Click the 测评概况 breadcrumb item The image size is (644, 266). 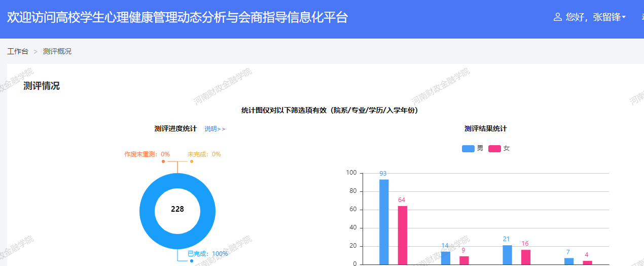tap(57, 51)
